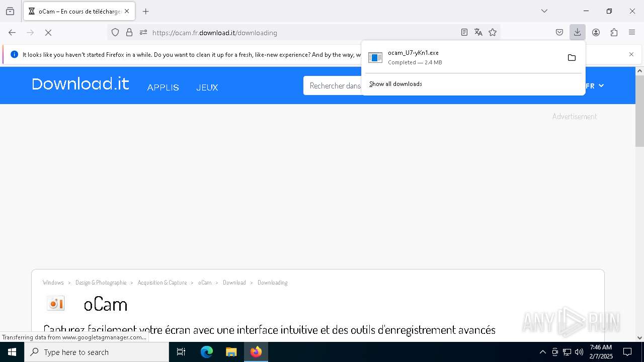
Task: Open the APPLIS menu
Action: (x=163, y=87)
